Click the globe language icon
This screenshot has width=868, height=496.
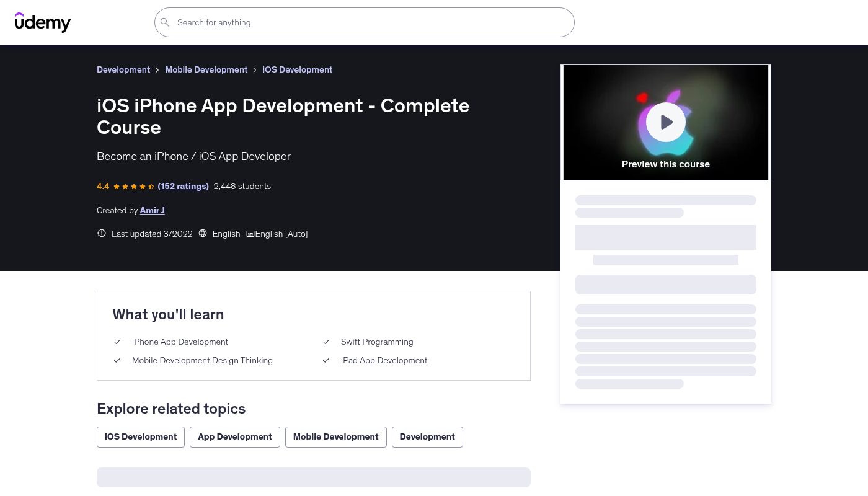pos(203,234)
